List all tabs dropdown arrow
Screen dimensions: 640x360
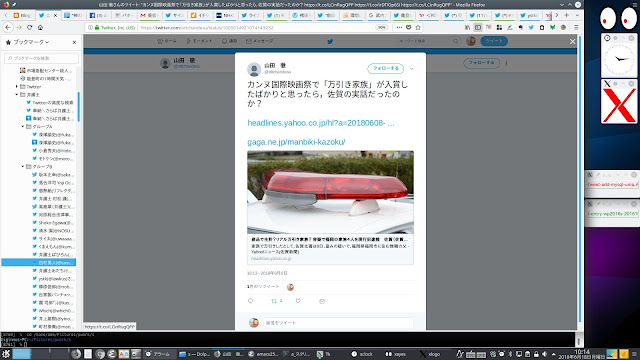click(x=577, y=15)
